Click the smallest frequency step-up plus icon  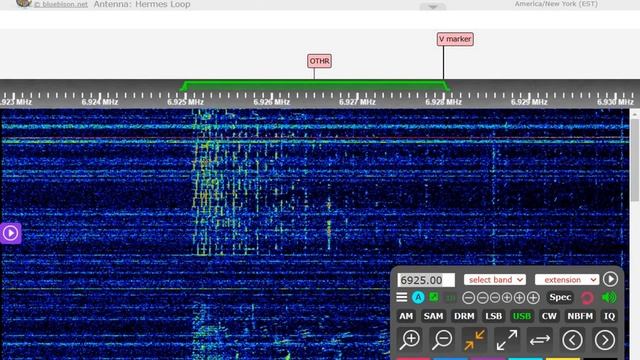(507, 298)
